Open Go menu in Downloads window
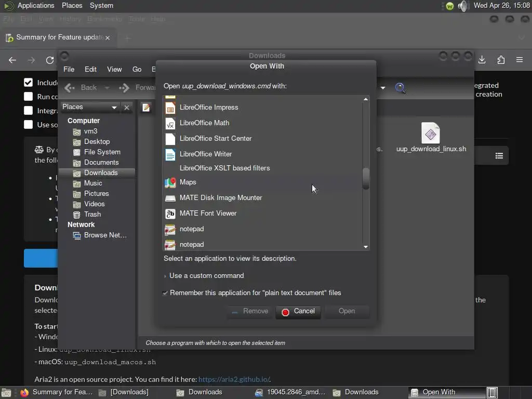This screenshot has width=532, height=399. tap(137, 69)
